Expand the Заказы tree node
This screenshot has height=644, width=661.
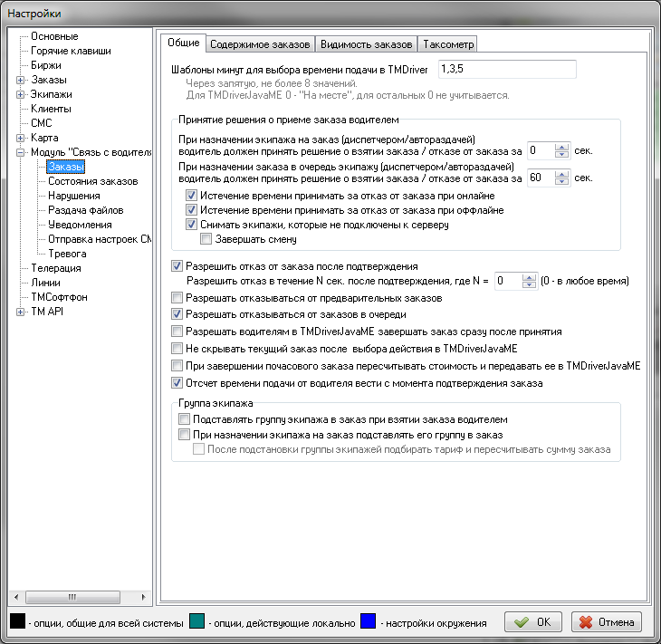pyautogui.click(x=20, y=81)
